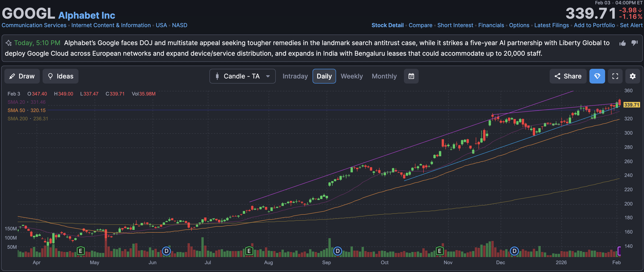Open the Ideas lightbulb button

[61, 76]
